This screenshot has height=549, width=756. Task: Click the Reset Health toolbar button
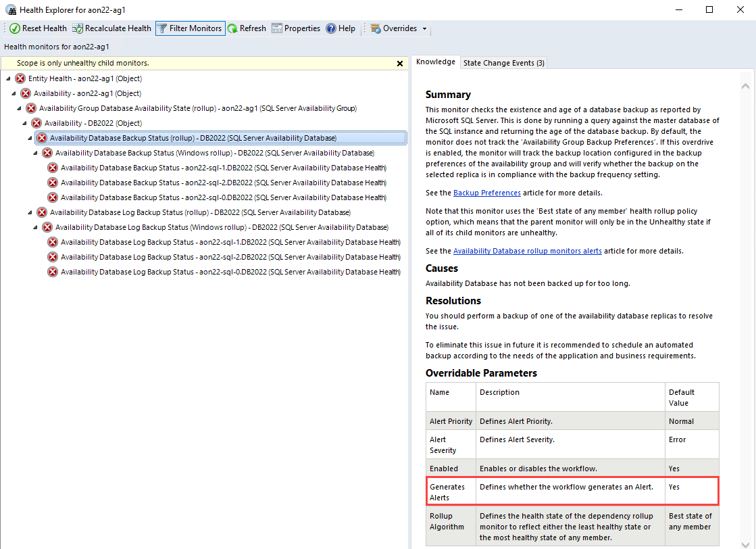tap(38, 28)
